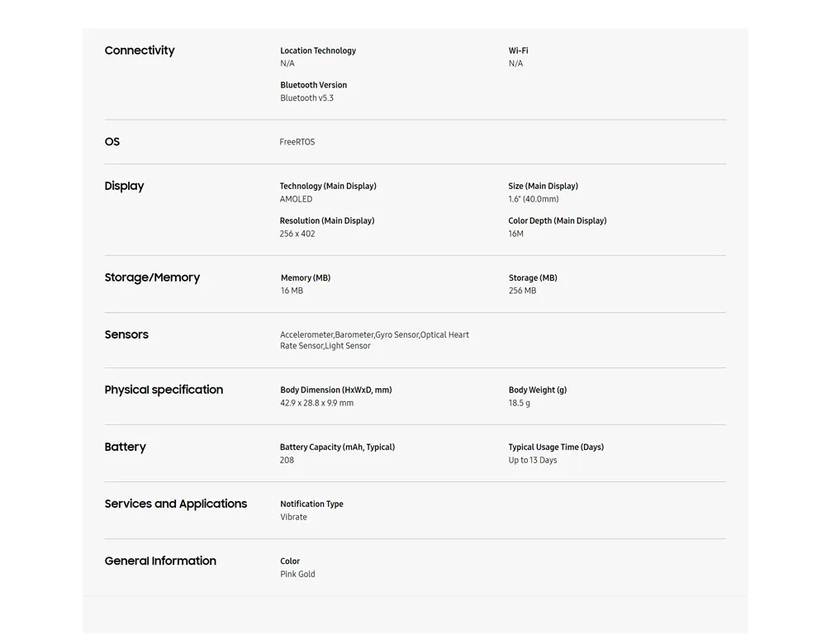Click the Battery section heading
Viewport: 826px width, 644px height.
click(x=125, y=447)
